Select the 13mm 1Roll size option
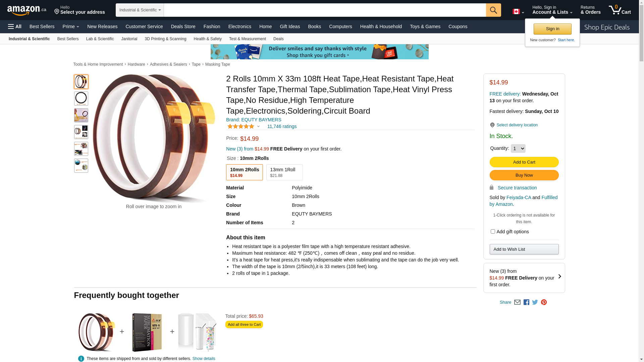The width and height of the screenshot is (644, 362). click(x=284, y=172)
